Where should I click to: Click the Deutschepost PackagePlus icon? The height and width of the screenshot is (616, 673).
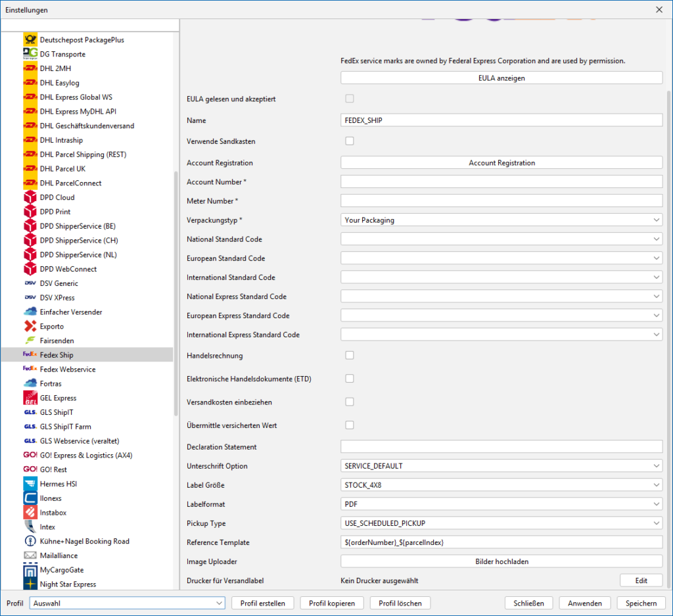coord(30,40)
